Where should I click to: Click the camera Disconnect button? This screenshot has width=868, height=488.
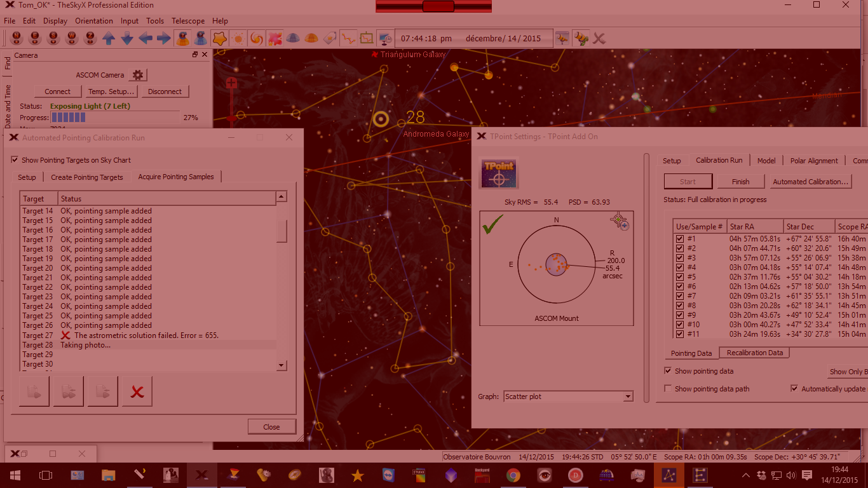(x=165, y=91)
